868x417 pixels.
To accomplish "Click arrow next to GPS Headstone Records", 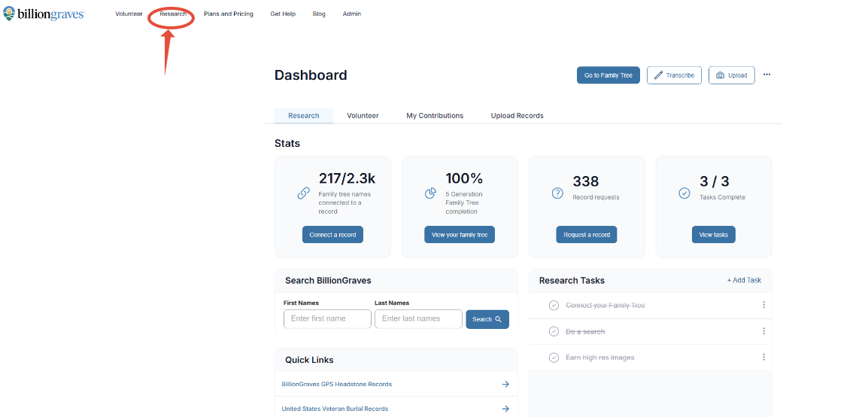I will 505,384.
